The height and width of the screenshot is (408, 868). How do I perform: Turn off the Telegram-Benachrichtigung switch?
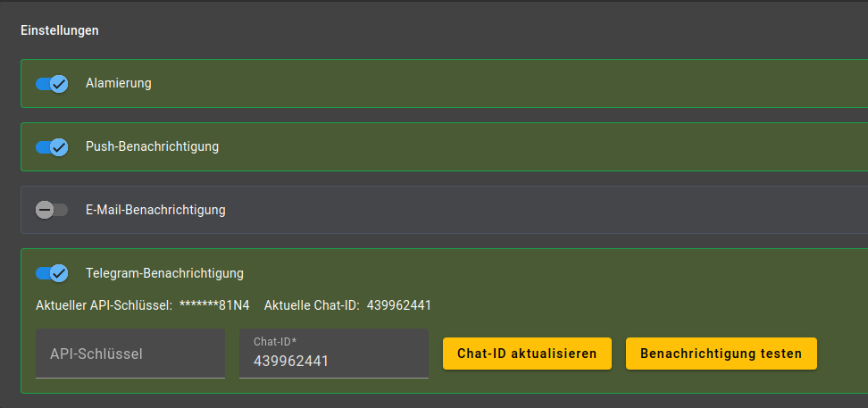click(52, 273)
